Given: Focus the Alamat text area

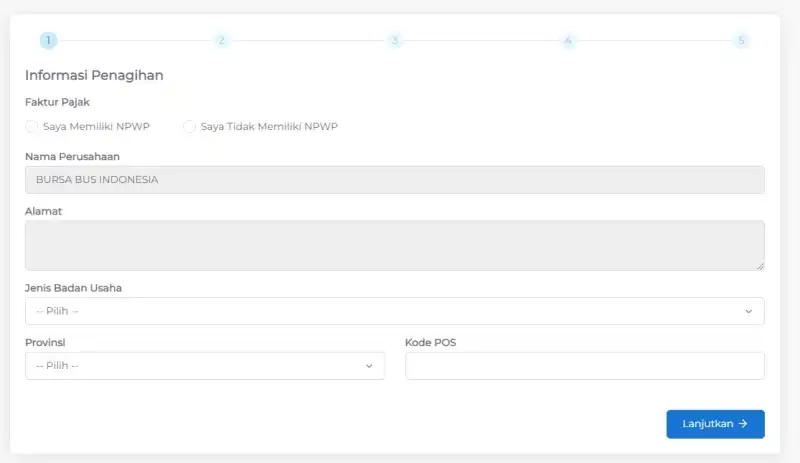Looking at the screenshot, I should point(394,246).
